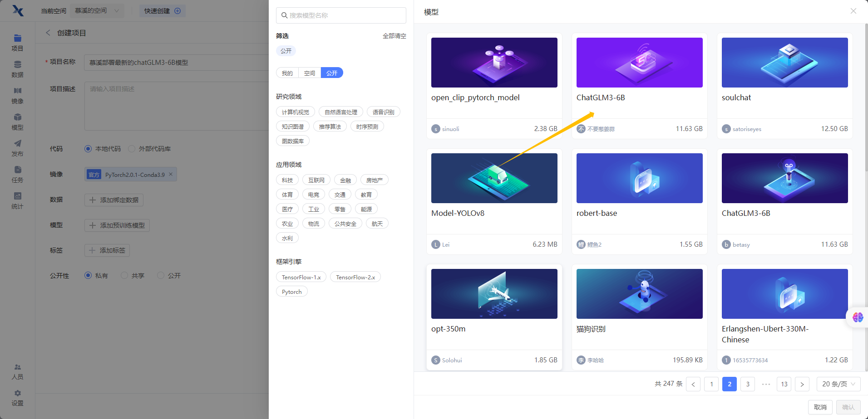
Task: Click the betasy author avatar
Action: click(726, 244)
